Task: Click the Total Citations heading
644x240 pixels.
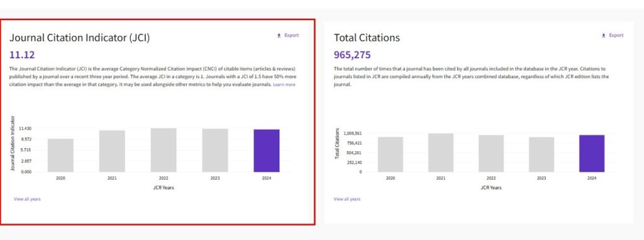Action: 367,37
